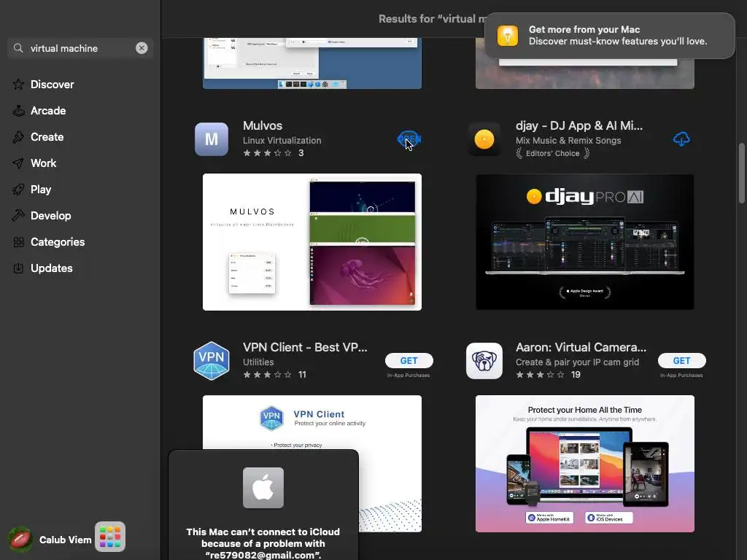Open the Updates section
This screenshot has width=747, height=560.
[52, 268]
